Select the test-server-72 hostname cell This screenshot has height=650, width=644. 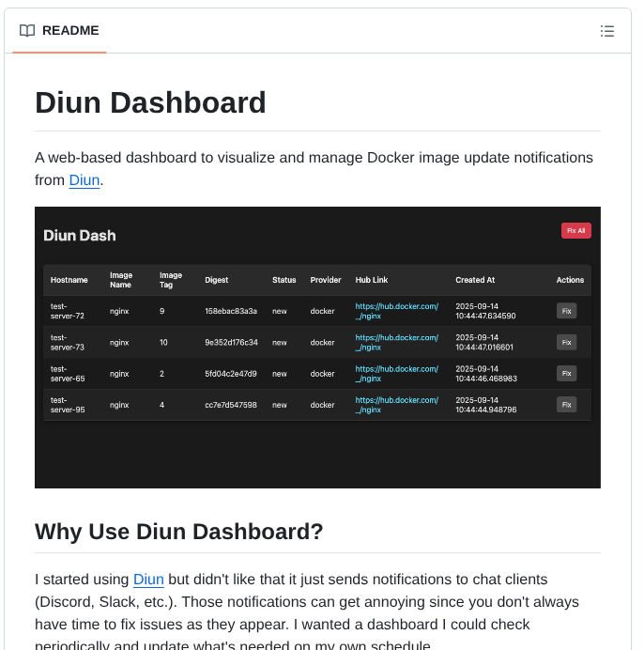68,311
